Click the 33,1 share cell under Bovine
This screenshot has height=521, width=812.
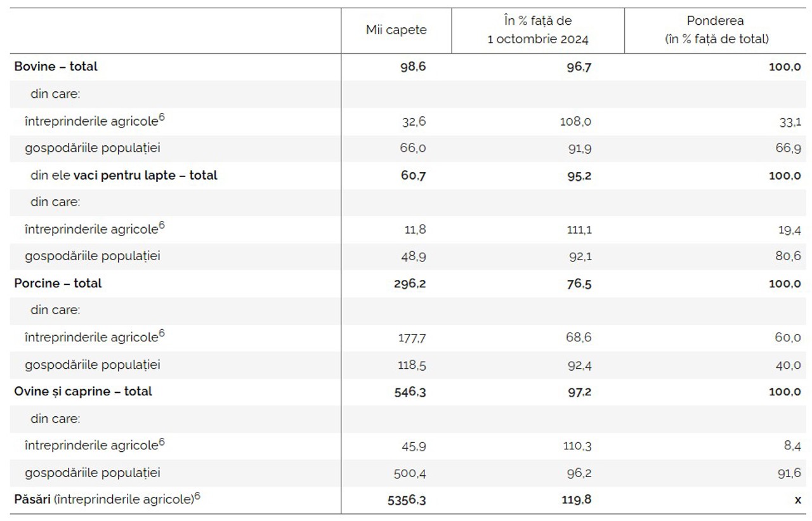coord(790,121)
